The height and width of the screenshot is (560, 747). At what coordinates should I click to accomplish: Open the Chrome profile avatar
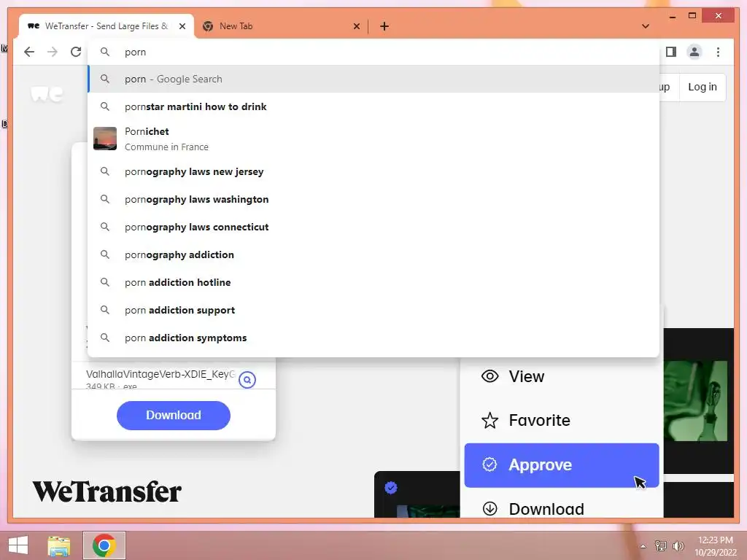694,52
